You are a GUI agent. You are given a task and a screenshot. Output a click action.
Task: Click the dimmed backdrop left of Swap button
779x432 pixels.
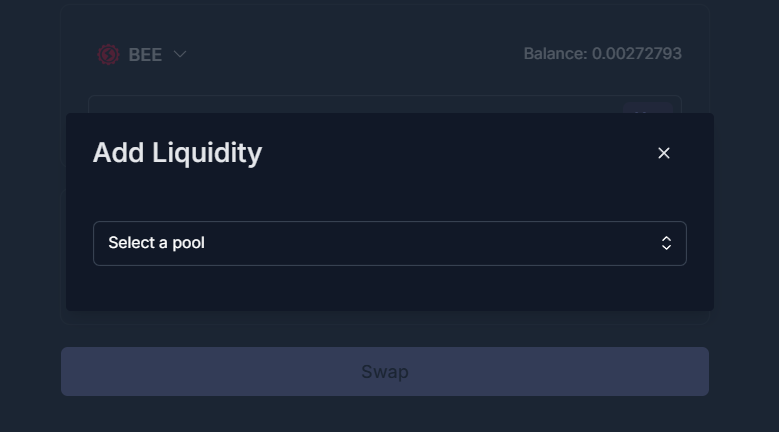[x=30, y=371]
